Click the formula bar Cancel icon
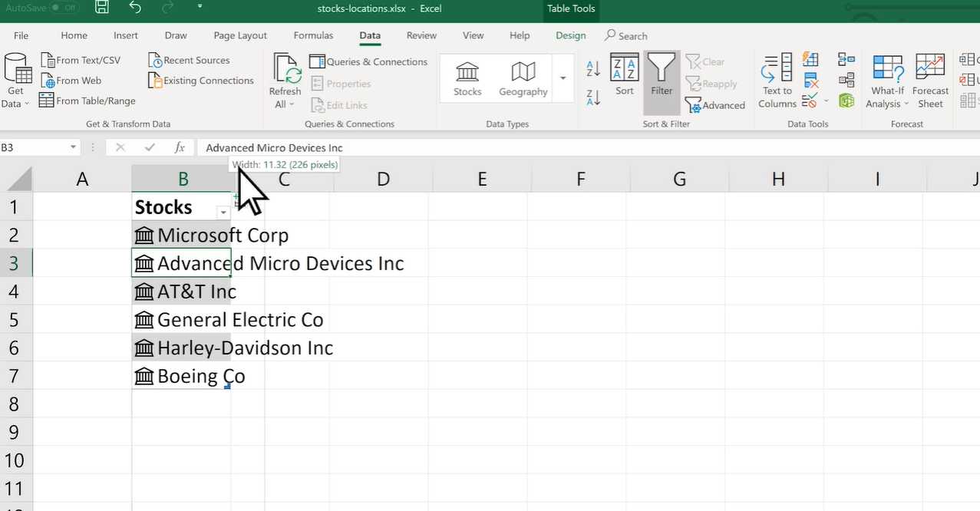 point(120,147)
